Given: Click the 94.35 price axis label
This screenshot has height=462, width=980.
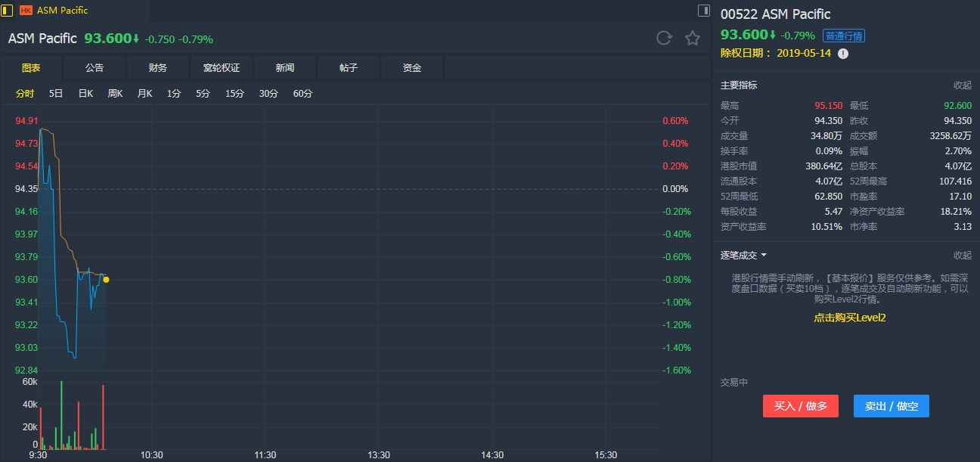Looking at the screenshot, I should [x=26, y=189].
